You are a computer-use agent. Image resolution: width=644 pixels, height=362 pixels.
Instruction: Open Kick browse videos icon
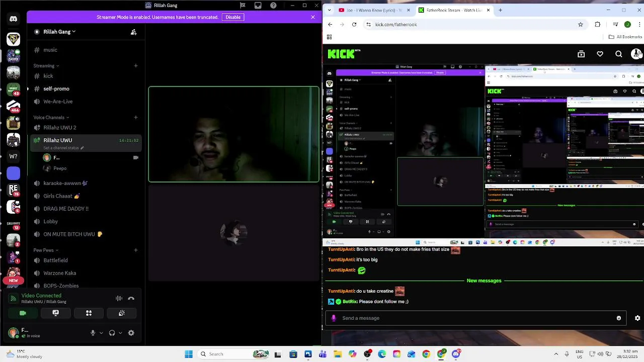pos(581,54)
